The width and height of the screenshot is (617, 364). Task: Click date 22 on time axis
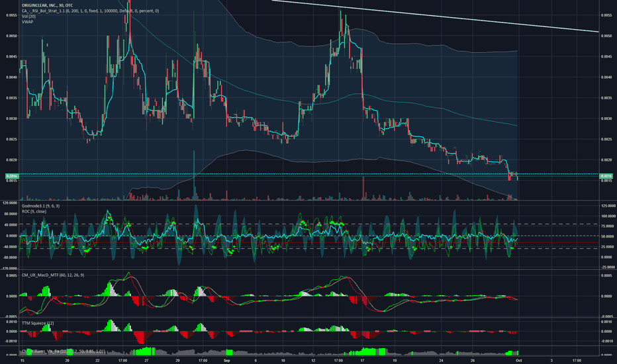click(97, 360)
